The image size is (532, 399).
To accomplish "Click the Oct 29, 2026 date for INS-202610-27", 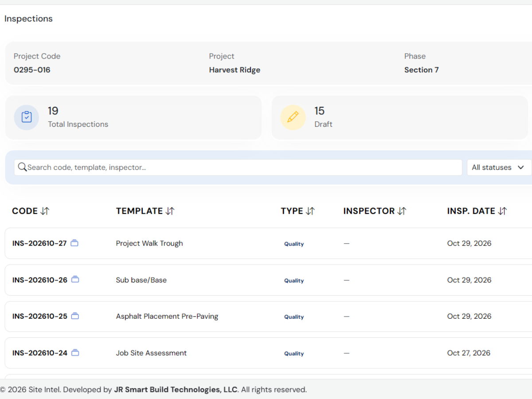I will 469,243.
